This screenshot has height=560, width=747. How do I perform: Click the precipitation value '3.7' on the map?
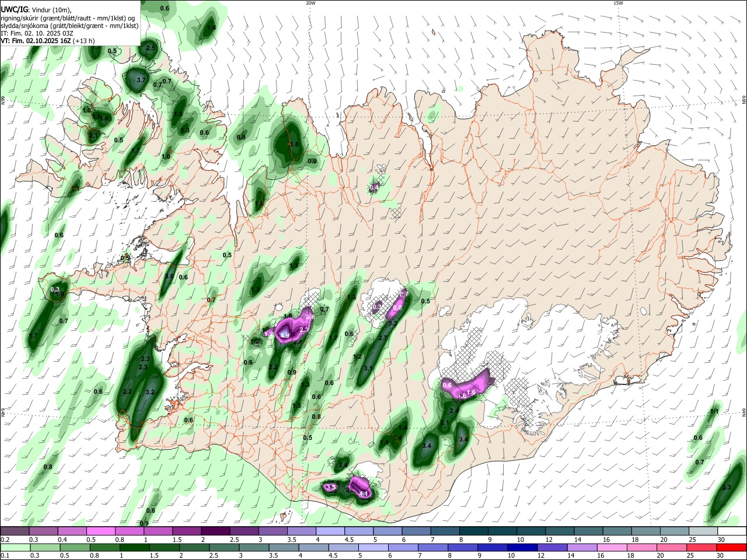click(x=141, y=80)
